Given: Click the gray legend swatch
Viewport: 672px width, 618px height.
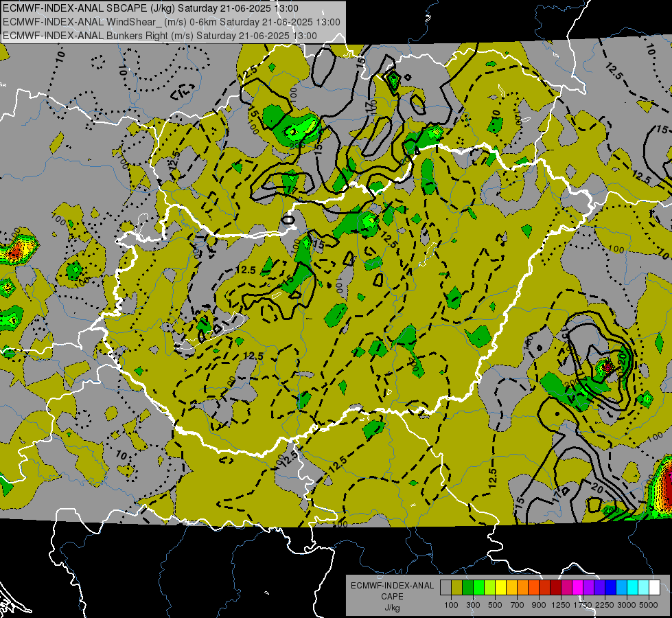Looking at the screenshot, I should [x=445, y=588].
